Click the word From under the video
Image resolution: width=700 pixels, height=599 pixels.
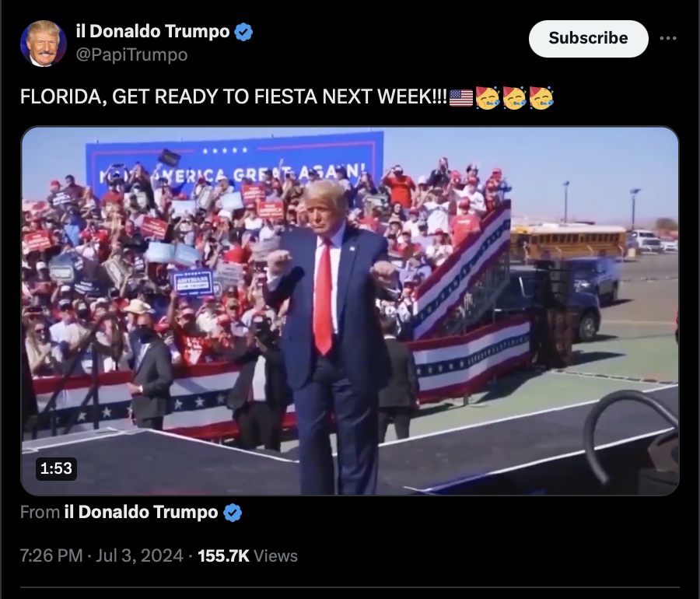tap(40, 512)
